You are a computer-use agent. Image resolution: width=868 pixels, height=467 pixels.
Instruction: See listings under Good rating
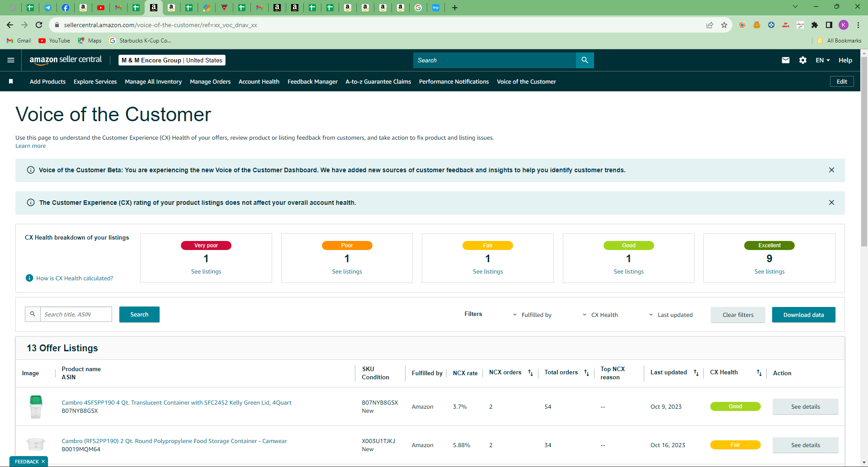click(628, 271)
